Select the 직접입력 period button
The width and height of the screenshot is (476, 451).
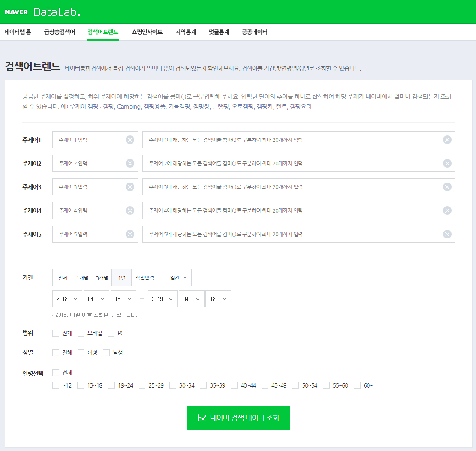(x=145, y=277)
